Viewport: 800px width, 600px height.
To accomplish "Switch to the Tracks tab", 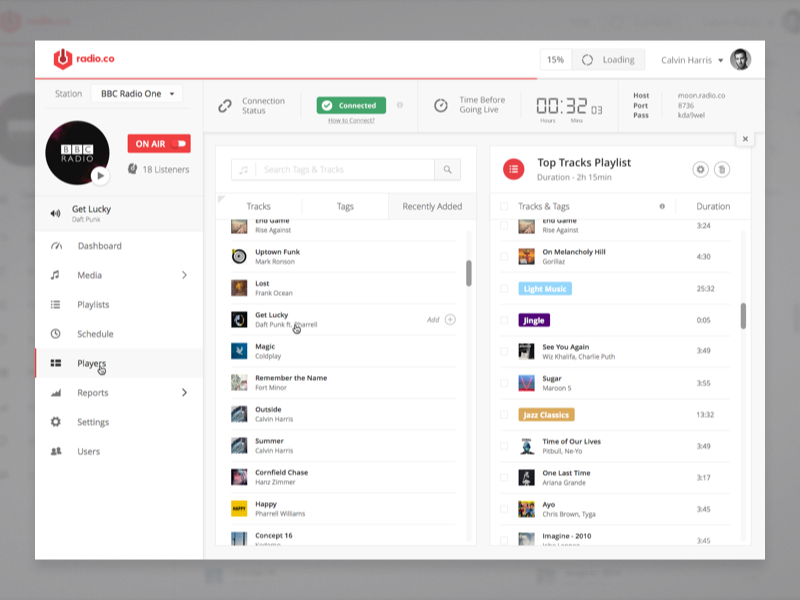I will pyautogui.click(x=259, y=206).
